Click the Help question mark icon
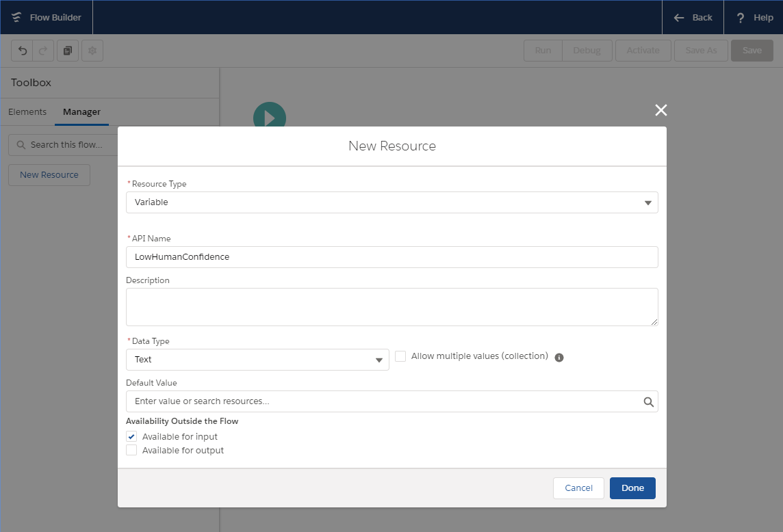Viewport: 783px width, 532px height. coord(741,18)
